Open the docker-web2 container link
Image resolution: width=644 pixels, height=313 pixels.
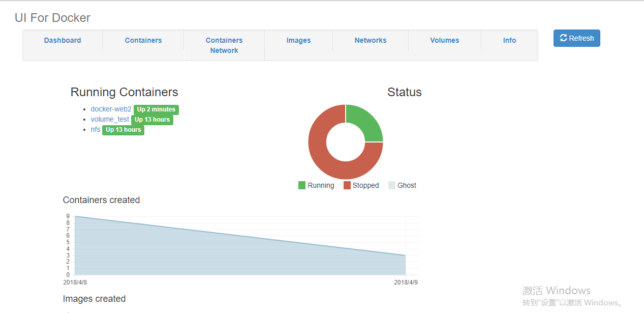111,109
